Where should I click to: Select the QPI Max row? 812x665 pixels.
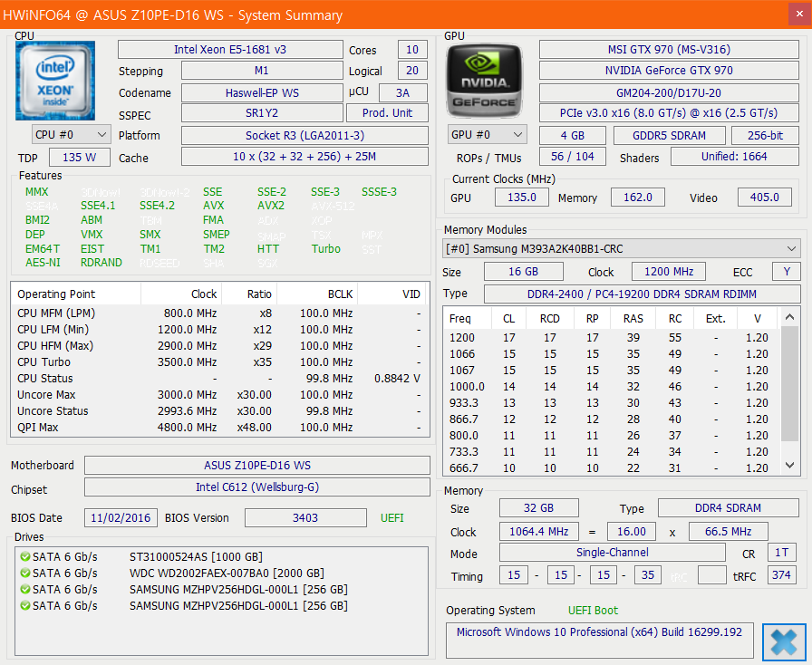(220, 428)
